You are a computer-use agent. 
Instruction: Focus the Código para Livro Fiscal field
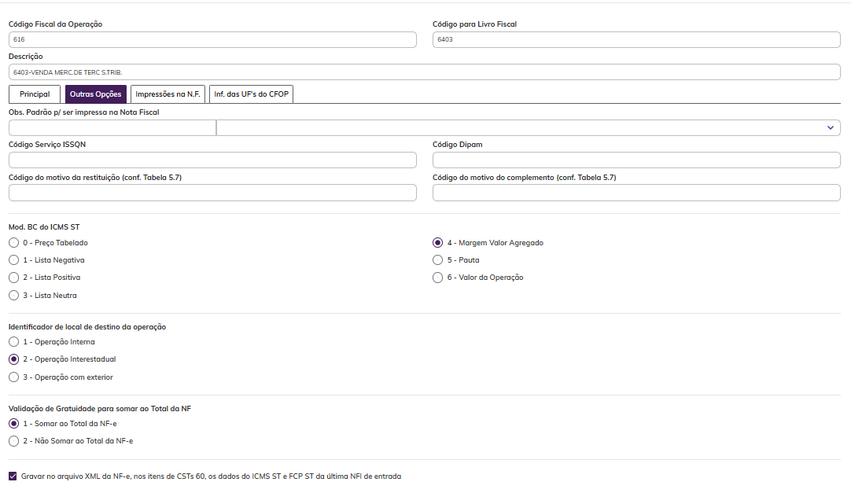coord(636,40)
